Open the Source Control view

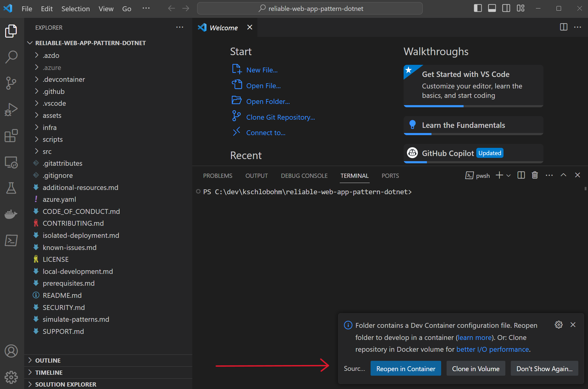click(11, 83)
